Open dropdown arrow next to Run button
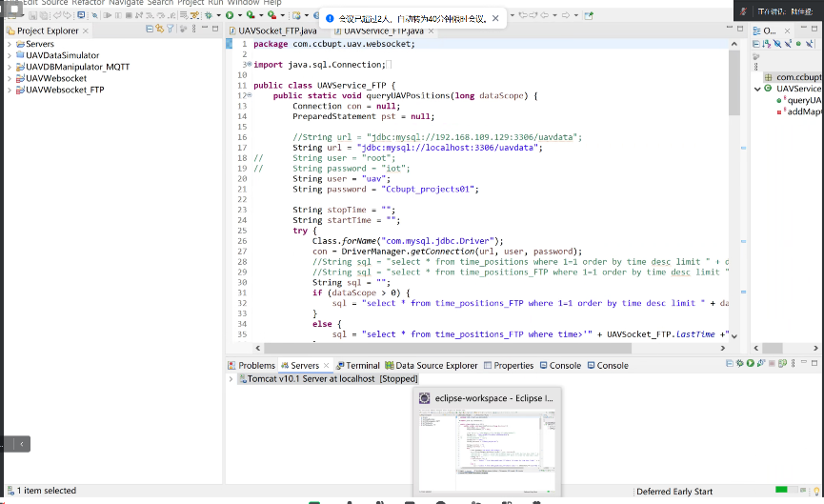This screenshot has height=504, width=824. [x=240, y=16]
